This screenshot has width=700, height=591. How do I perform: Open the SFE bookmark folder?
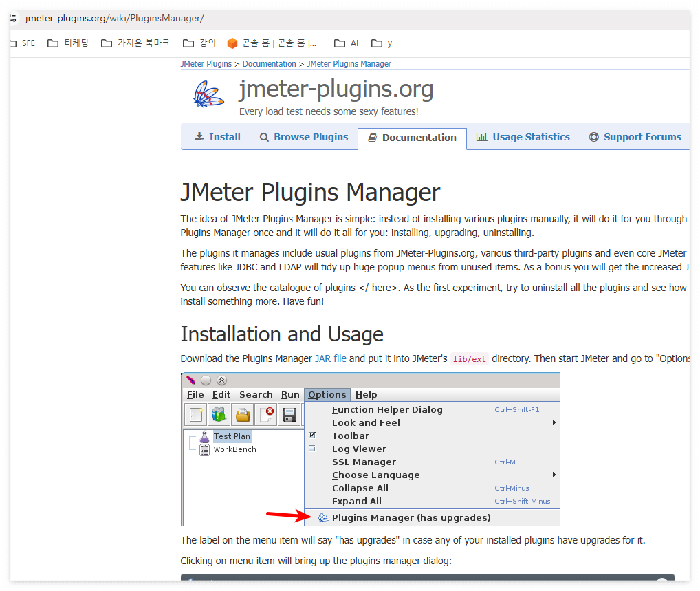point(23,43)
